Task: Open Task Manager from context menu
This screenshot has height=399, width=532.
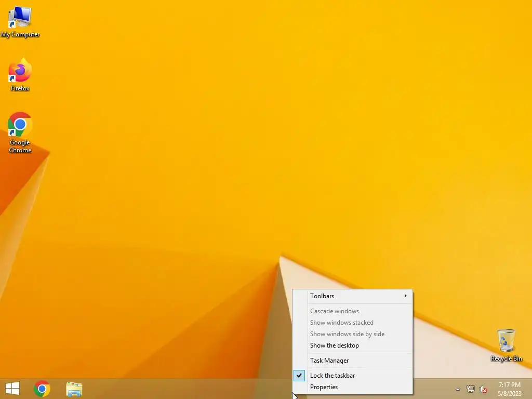Action: pos(353,361)
